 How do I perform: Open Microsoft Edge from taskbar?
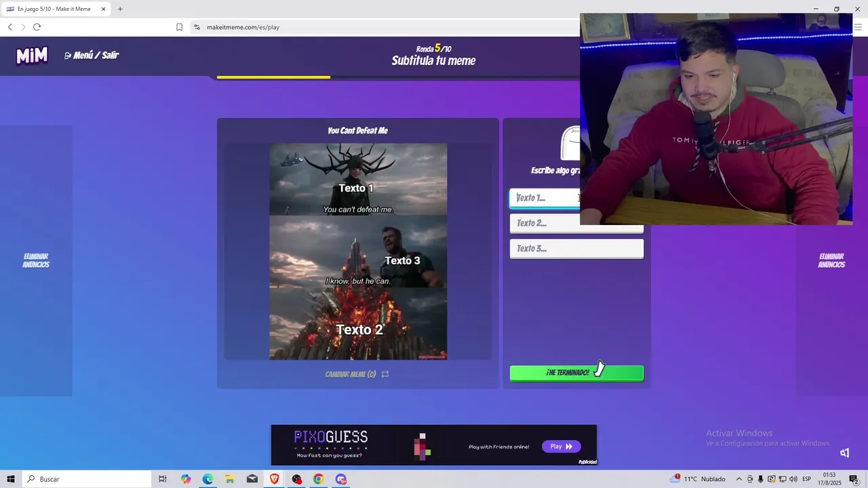[208, 479]
